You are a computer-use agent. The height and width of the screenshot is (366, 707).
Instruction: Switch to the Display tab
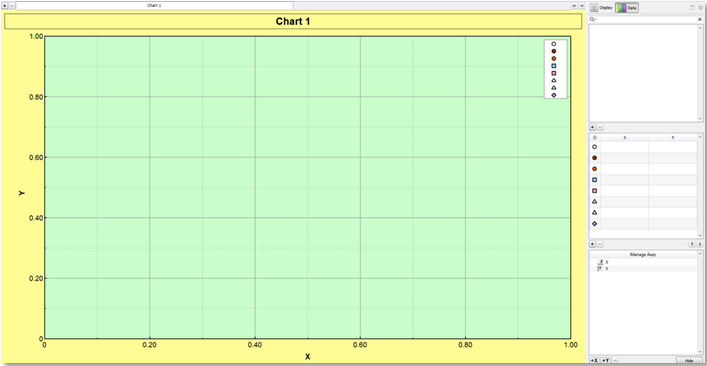point(602,8)
